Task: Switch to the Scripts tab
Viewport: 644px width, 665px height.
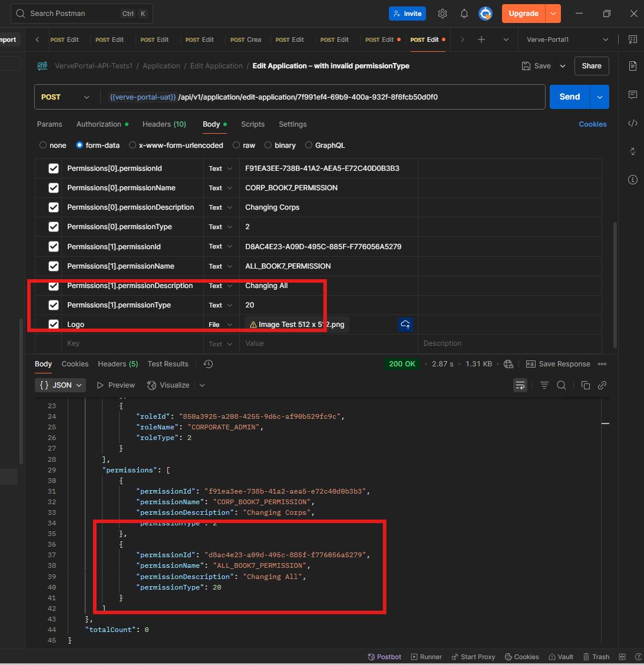Action: pos(253,124)
